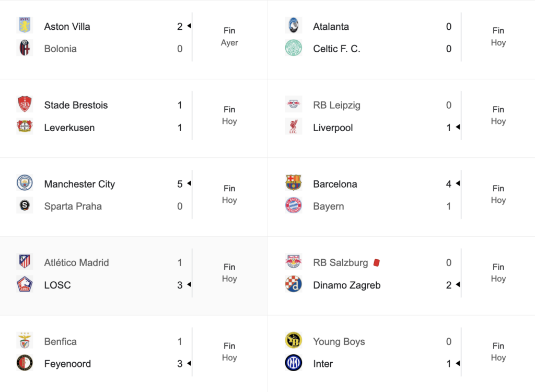535x392 pixels.
Task: Select the Liverpool LFC crest
Action: (x=294, y=126)
